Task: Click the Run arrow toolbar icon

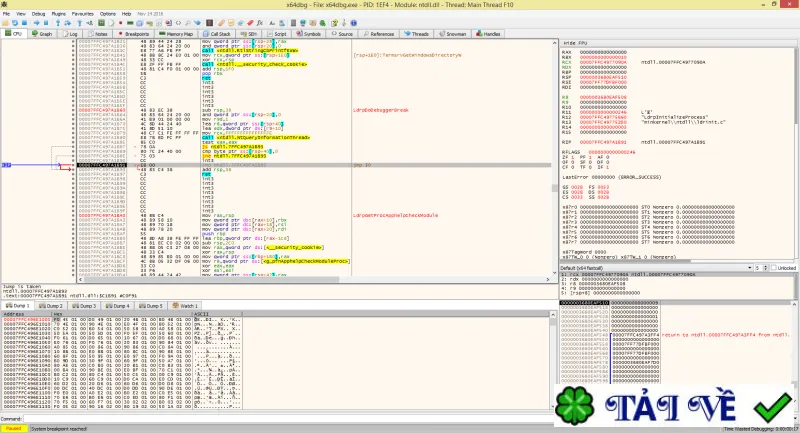Action: (36, 23)
